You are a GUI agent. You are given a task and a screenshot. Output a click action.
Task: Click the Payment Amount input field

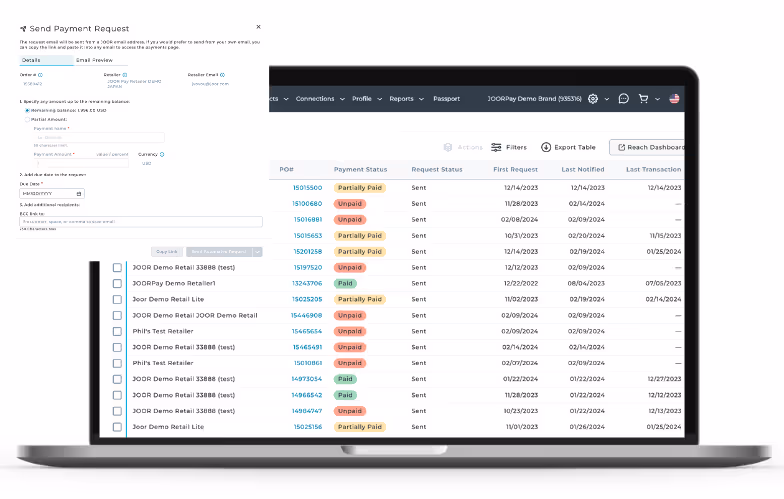[x=81, y=164]
